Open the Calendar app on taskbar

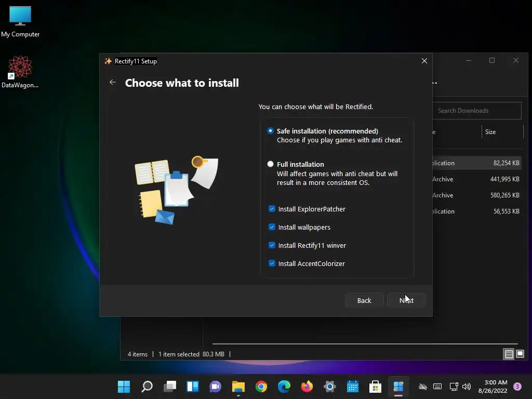click(x=353, y=387)
